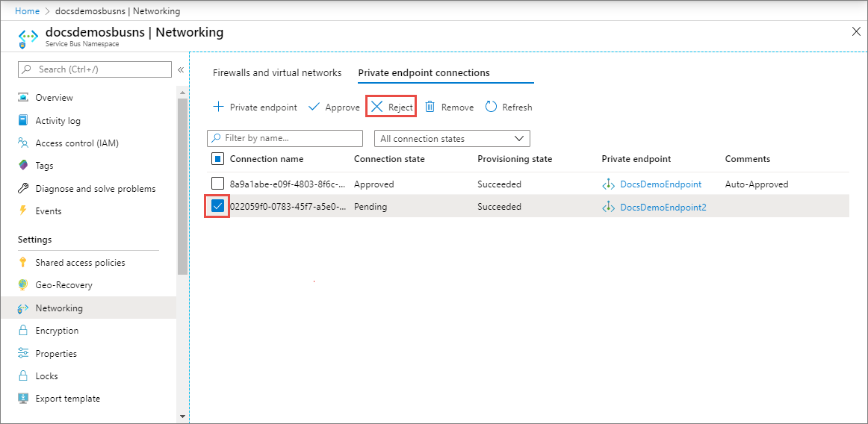Screen dimensions: 868x424
Task: Click the Reject X icon
Action: click(x=377, y=107)
